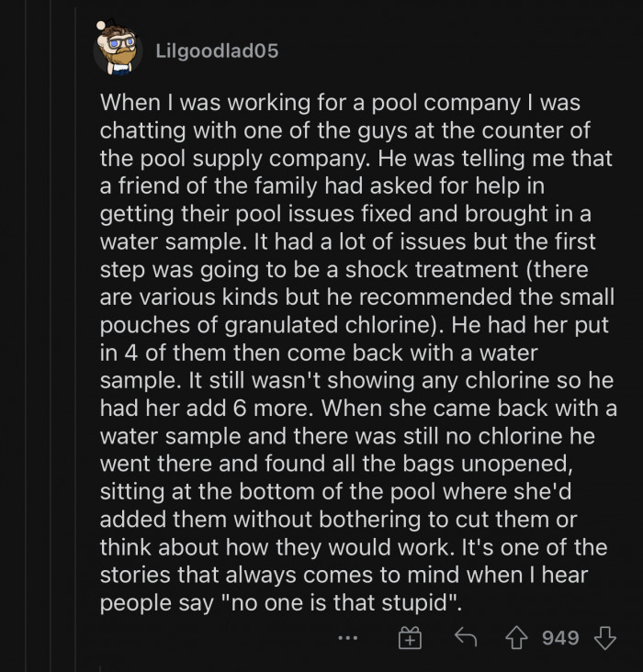Open the three-dot more options menu
The image size is (643, 672).
[346, 637]
